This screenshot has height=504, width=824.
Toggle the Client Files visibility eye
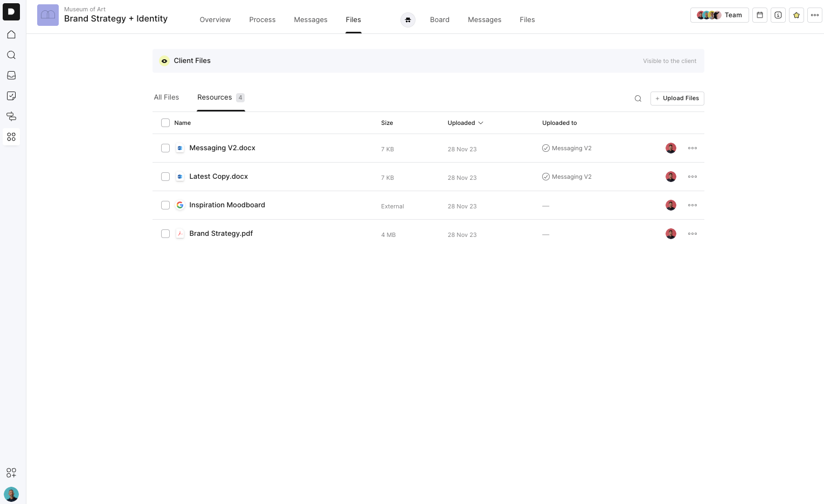pos(164,61)
